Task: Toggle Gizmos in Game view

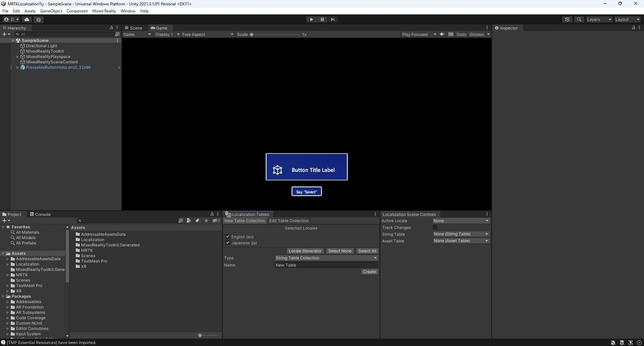Action: coord(477,34)
